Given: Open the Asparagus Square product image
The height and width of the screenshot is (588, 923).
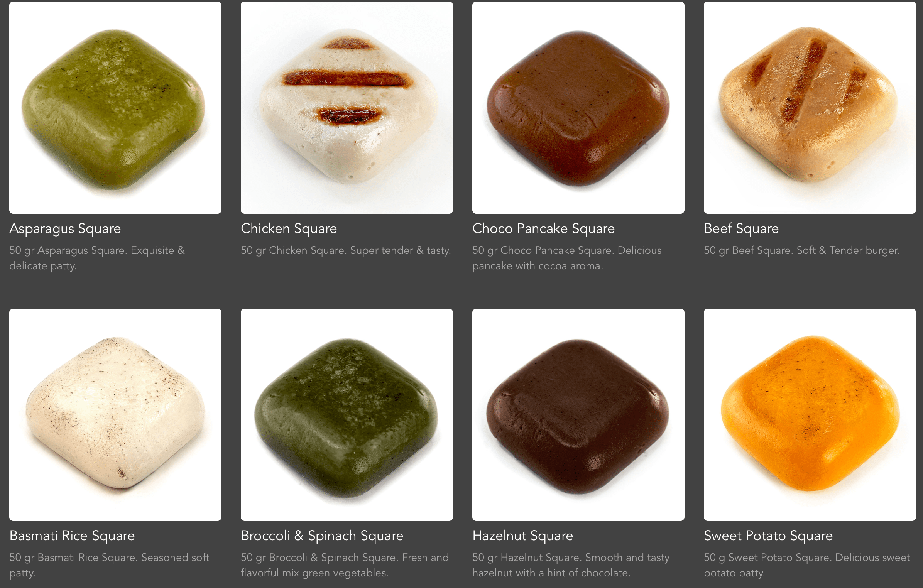Looking at the screenshot, I should (115, 108).
